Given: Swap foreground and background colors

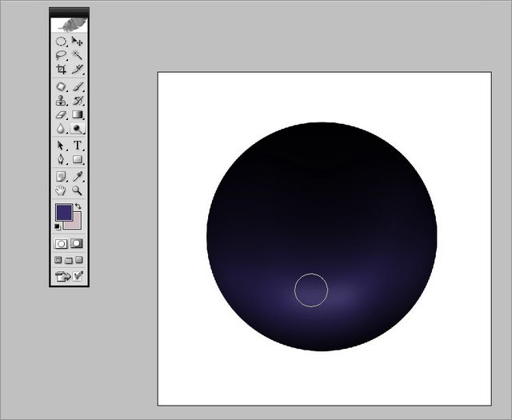Looking at the screenshot, I should click(x=78, y=206).
